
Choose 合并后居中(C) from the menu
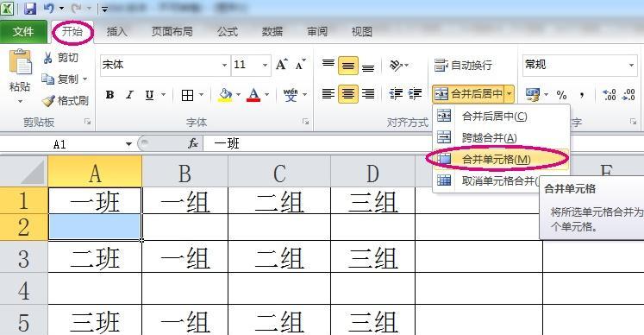tap(502, 116)
